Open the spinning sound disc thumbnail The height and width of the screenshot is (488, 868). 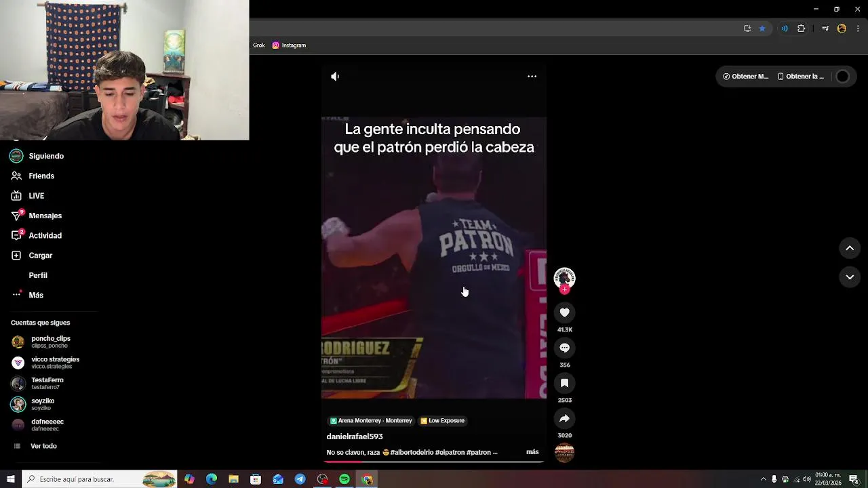[x=564, y=453]
